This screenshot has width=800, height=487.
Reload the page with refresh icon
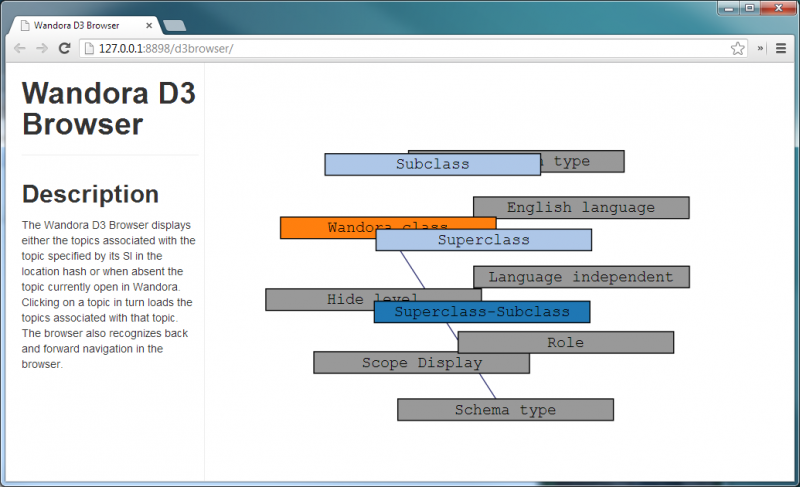pos(65,48)
